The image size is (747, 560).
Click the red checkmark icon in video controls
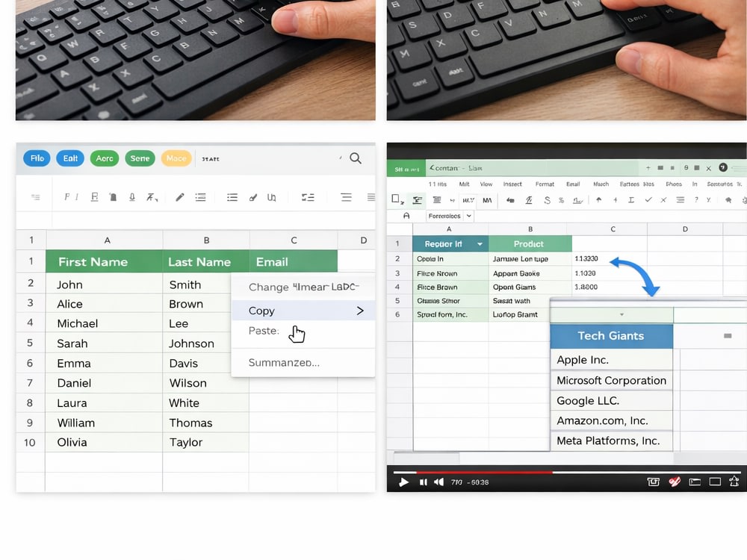[674, 482]
